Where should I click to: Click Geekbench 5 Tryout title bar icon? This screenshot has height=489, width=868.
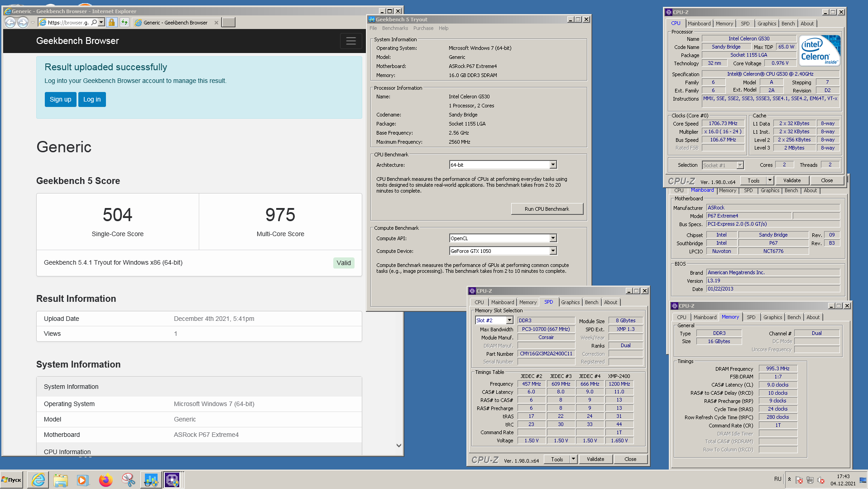[372, 19]
